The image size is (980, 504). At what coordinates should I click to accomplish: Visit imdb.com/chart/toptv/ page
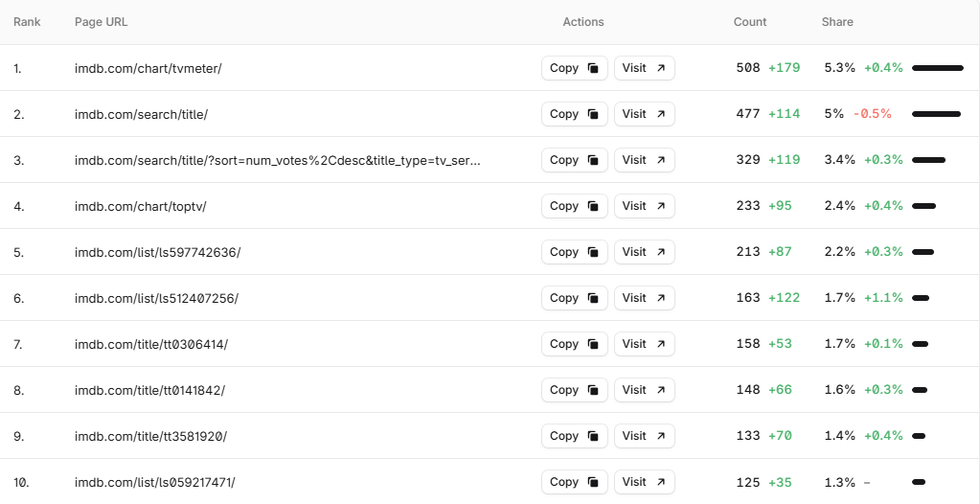645,206
